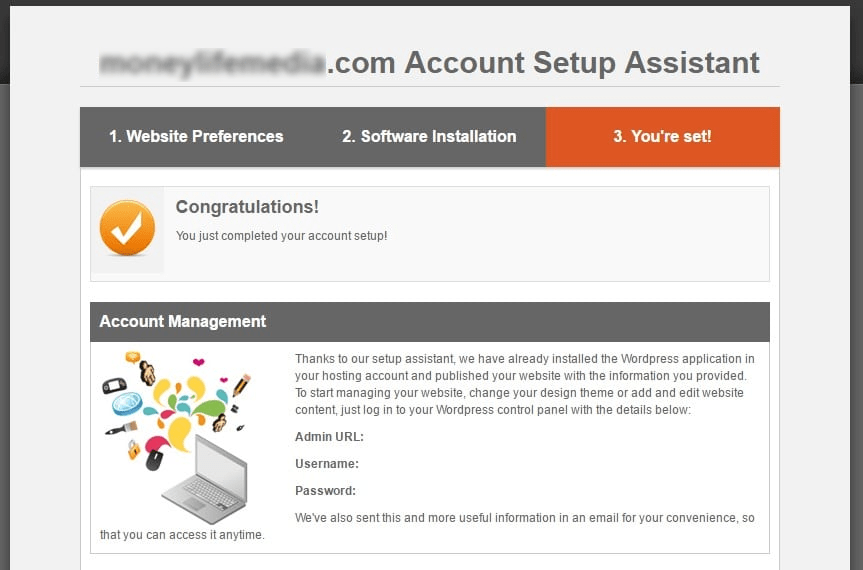Screen dimensions: 863x570
Task: Click the Password label
Action: (325, 491)
